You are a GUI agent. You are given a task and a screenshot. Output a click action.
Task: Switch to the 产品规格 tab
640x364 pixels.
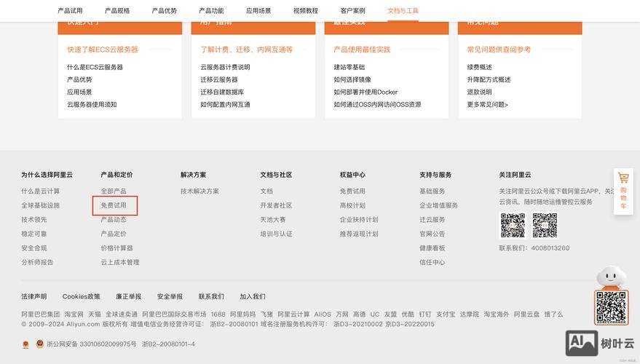point(117,11)
